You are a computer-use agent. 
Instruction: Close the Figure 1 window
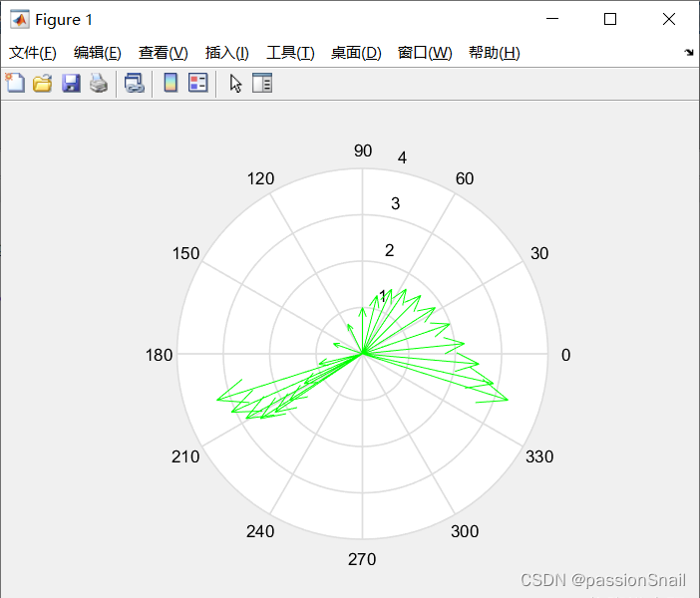(x=669, y=19)
